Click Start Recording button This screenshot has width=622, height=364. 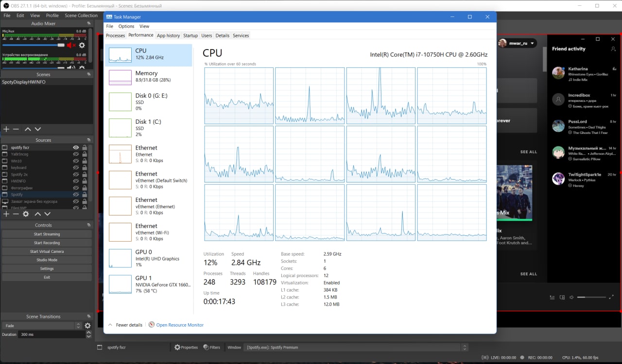[47, 243]
